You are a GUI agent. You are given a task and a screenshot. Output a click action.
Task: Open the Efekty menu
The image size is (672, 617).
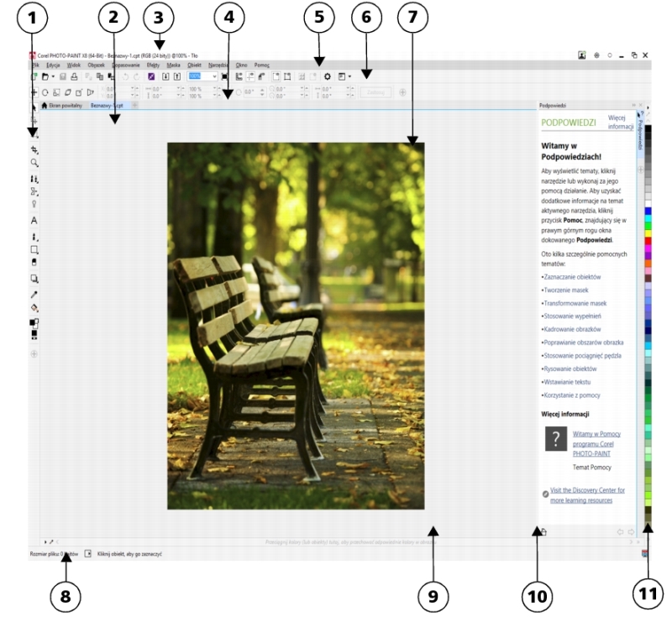click(153, 64)
